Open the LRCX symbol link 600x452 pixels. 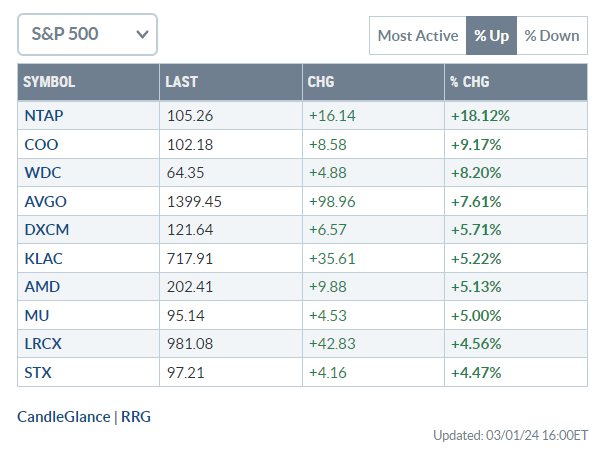click(x=43, y=345)
